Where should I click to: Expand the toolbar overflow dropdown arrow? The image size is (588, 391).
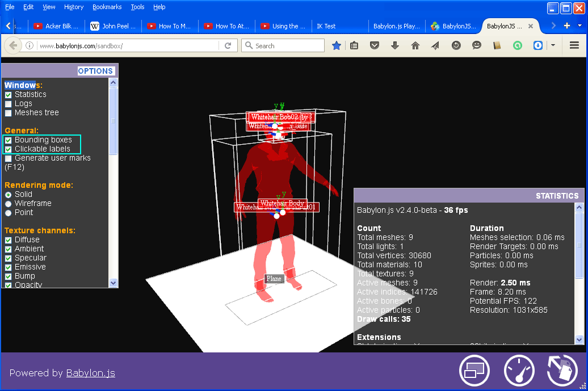coord(553,45)
